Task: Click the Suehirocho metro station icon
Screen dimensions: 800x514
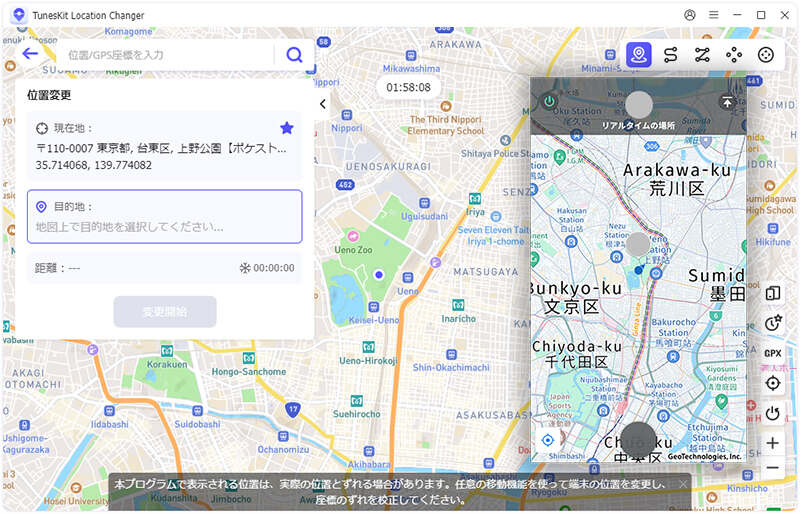Action: (357, 401)
